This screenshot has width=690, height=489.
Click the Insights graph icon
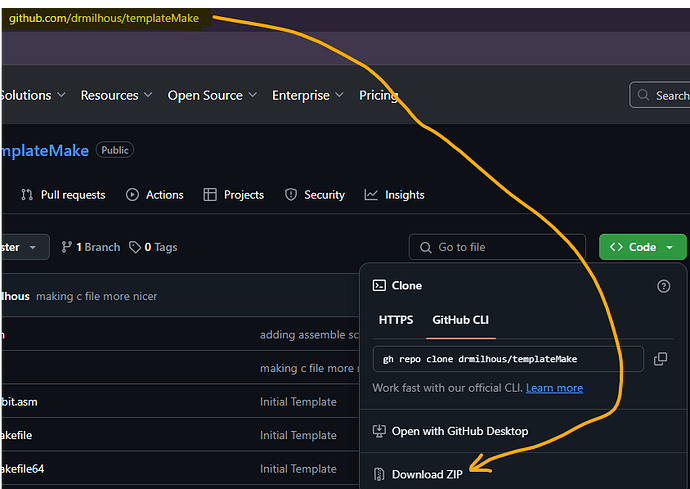[x=371, y=195]
